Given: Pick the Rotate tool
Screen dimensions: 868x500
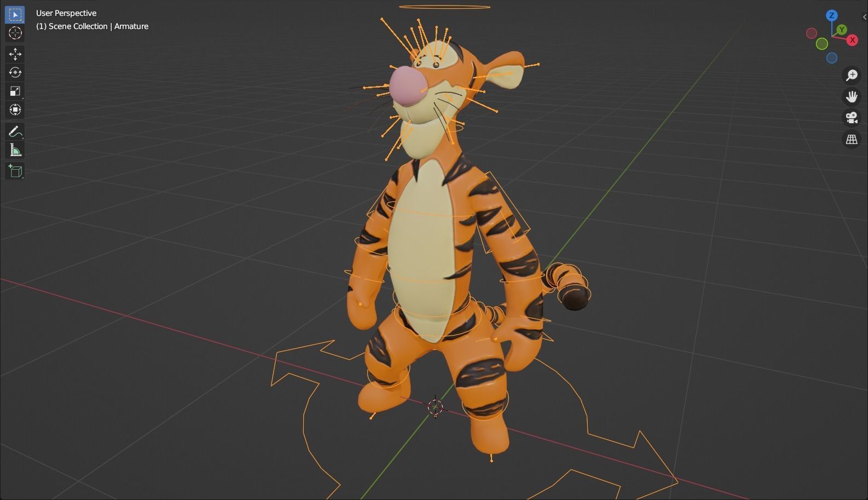Looking at the screenshot, I should pos(15,72).
